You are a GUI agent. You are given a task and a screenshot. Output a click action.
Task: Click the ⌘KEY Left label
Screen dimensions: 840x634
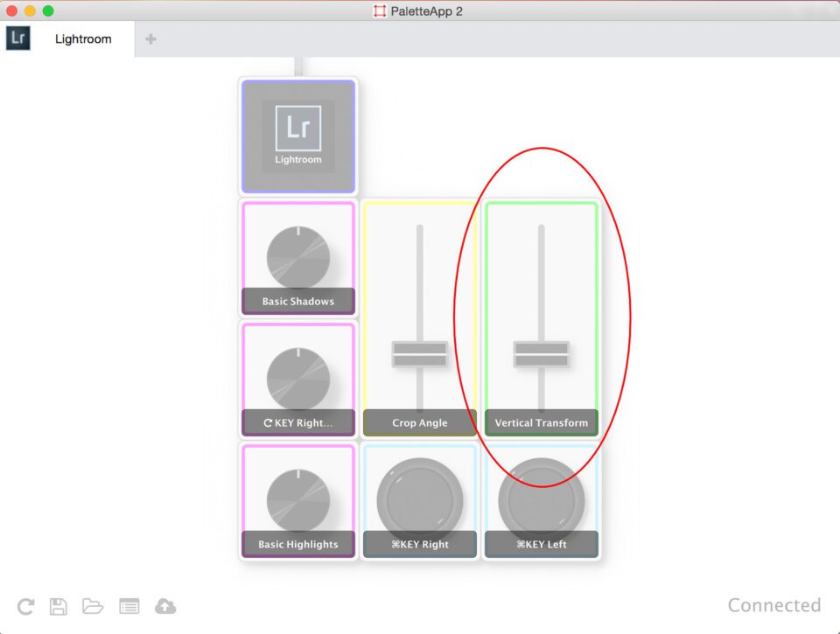click(x=542, y=544)
